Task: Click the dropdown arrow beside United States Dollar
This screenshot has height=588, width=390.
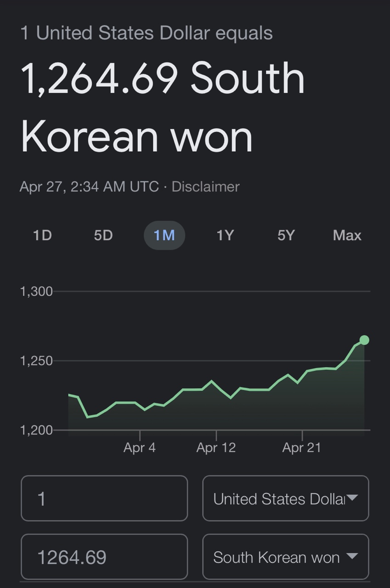Action: coord(352,498)
